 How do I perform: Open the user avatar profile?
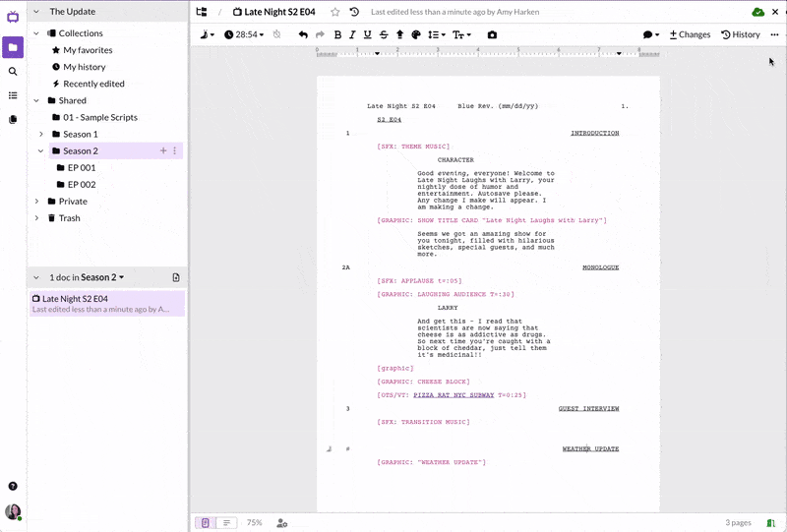13,512
